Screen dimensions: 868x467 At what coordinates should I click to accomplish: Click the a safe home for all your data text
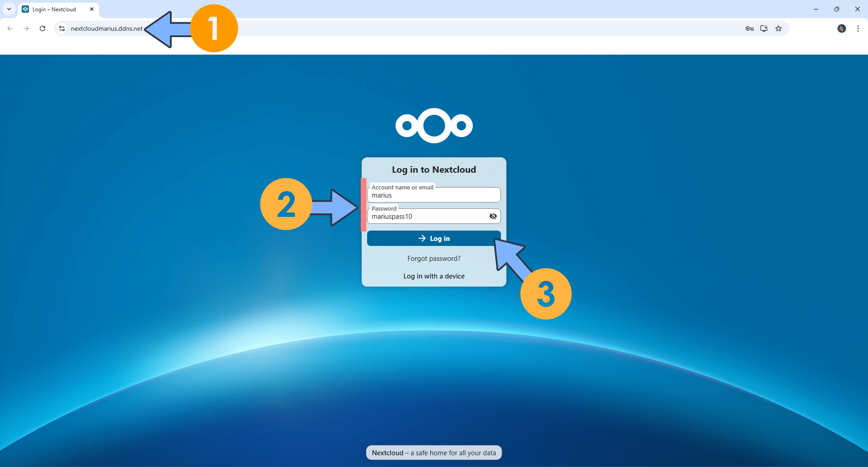click(453, 453)
